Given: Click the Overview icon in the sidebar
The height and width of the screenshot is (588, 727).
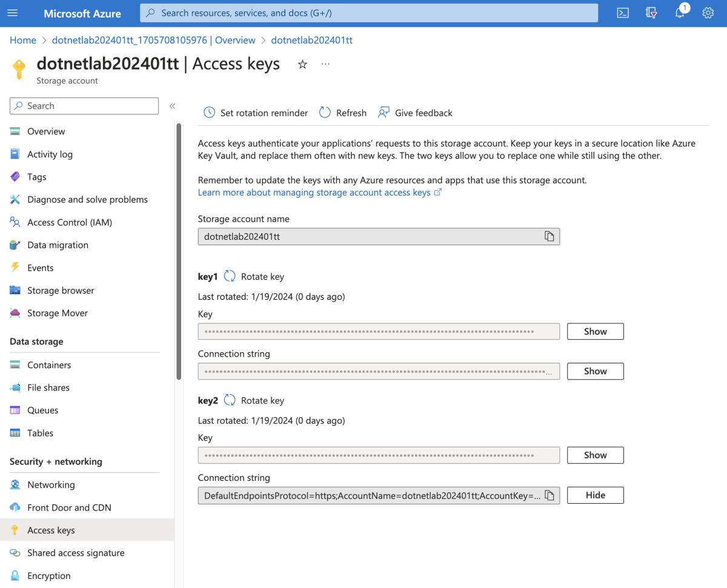Looking at the screenshot, I should [x=15, y=131].
